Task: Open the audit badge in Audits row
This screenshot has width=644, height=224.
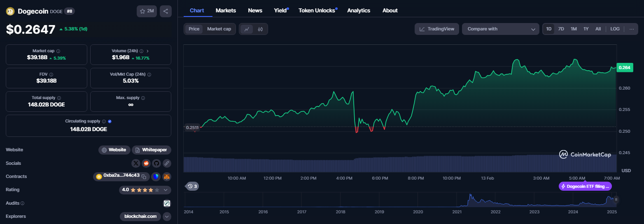Action: pyautogui.click(x=167, y=203)
